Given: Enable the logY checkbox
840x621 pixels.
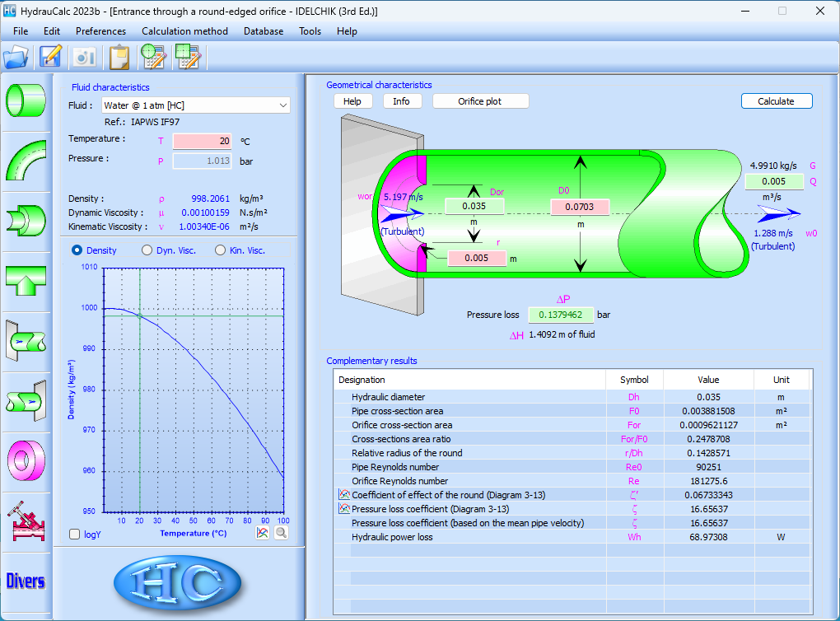Looking at the screenshot, I should pos(75,534).
